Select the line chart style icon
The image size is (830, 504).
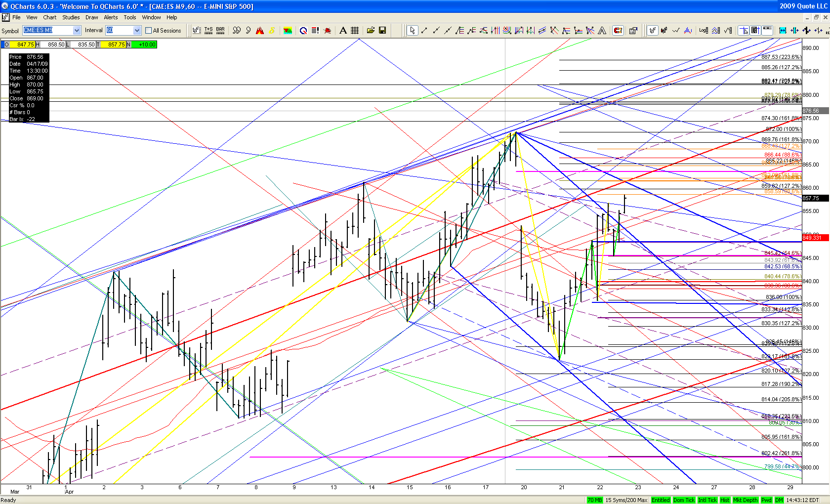(676, 31)
